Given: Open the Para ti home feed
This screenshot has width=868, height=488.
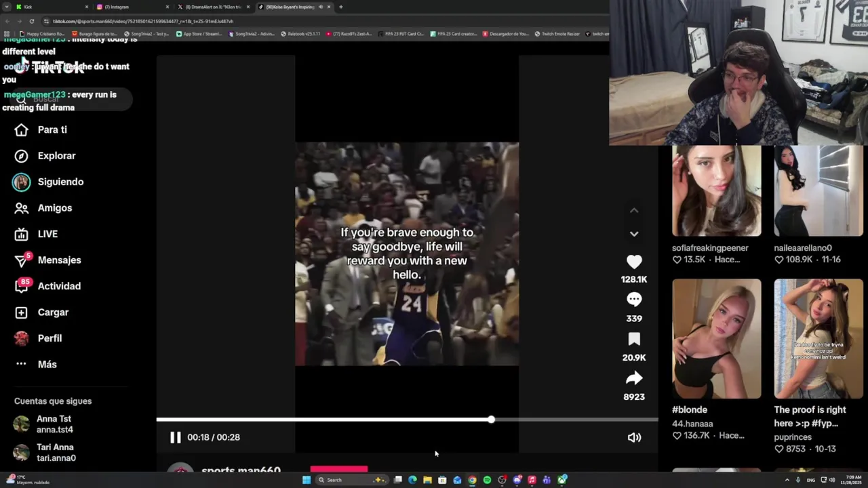Looking at the screenshot, I should tap(41, 129).
